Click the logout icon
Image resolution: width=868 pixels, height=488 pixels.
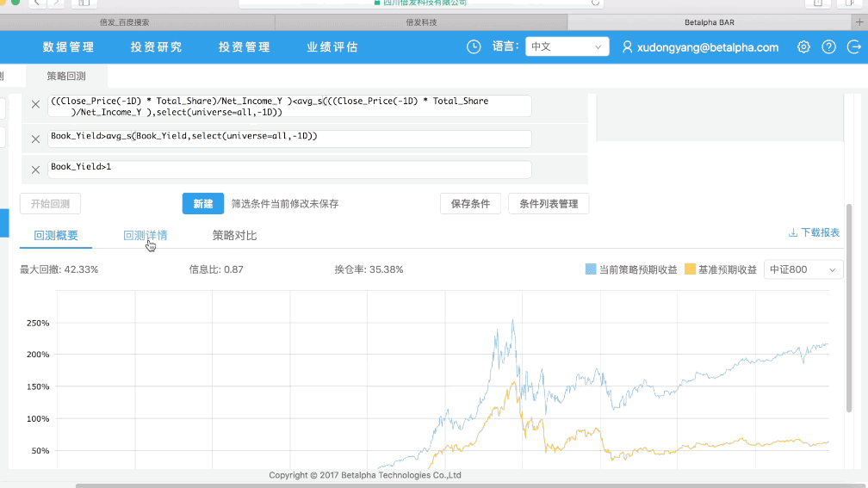854,47
